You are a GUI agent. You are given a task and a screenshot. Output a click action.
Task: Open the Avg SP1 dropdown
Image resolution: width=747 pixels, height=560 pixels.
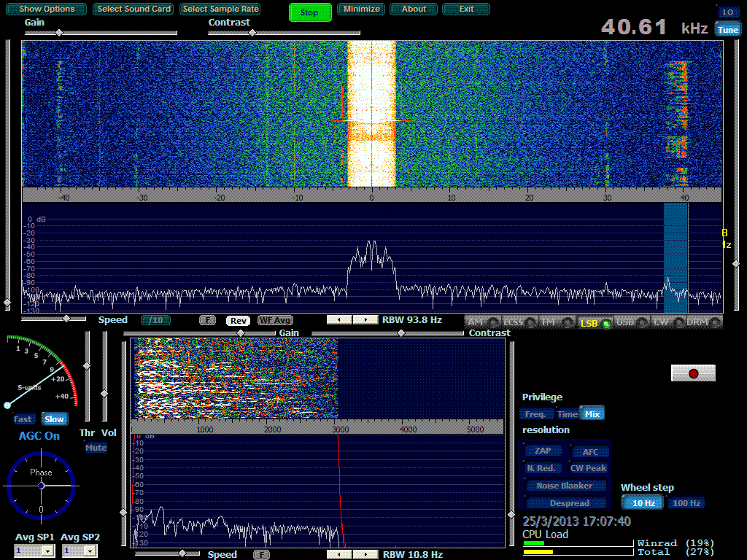click(47, 552)
